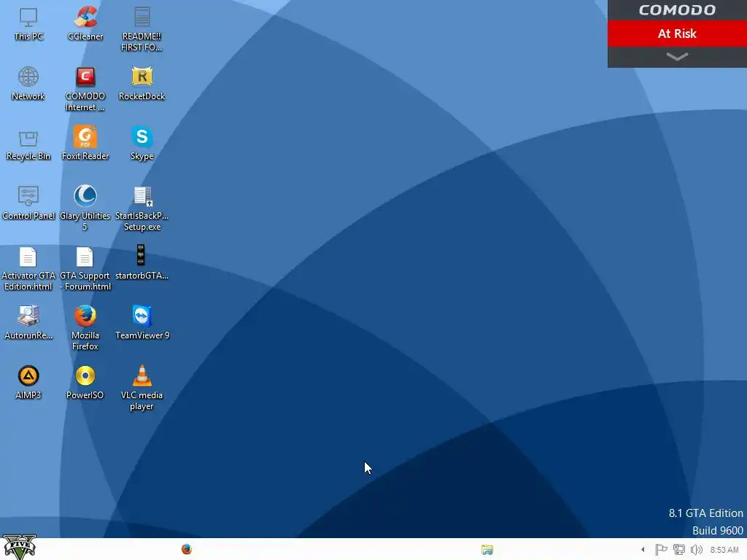Open Control Panel from the desktop
Screen dimensions: 747x560
(28, 203)
